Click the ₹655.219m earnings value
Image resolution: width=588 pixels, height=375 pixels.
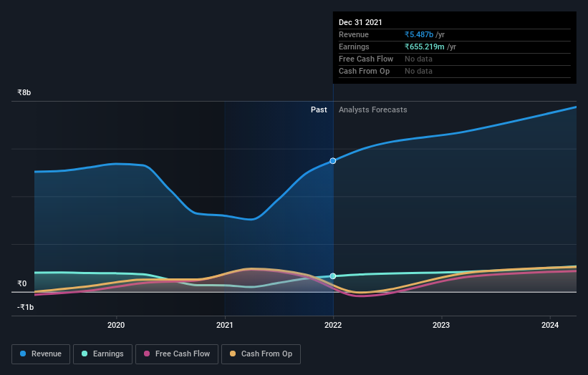click(425, 47)
